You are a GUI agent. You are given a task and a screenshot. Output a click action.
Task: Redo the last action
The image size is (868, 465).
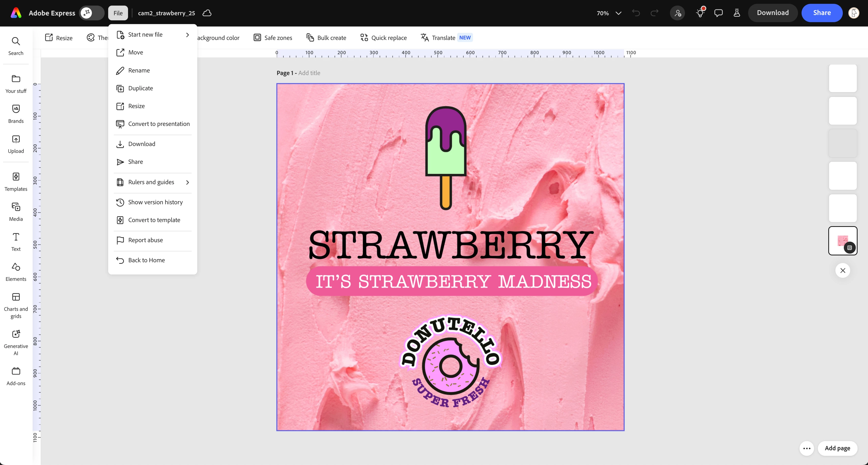[654, 13]
